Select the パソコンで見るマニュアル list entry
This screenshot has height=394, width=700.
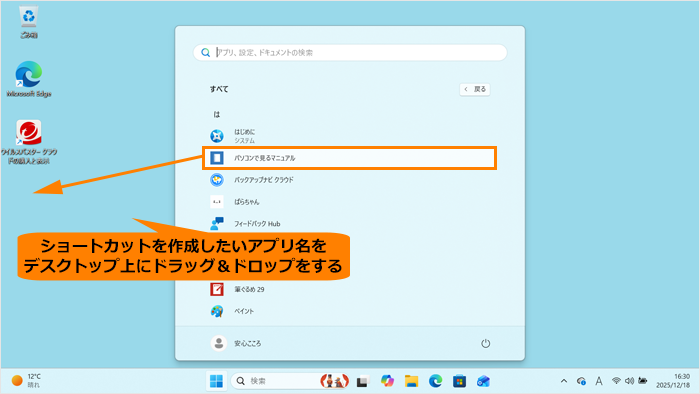click(x=350, y=158)
